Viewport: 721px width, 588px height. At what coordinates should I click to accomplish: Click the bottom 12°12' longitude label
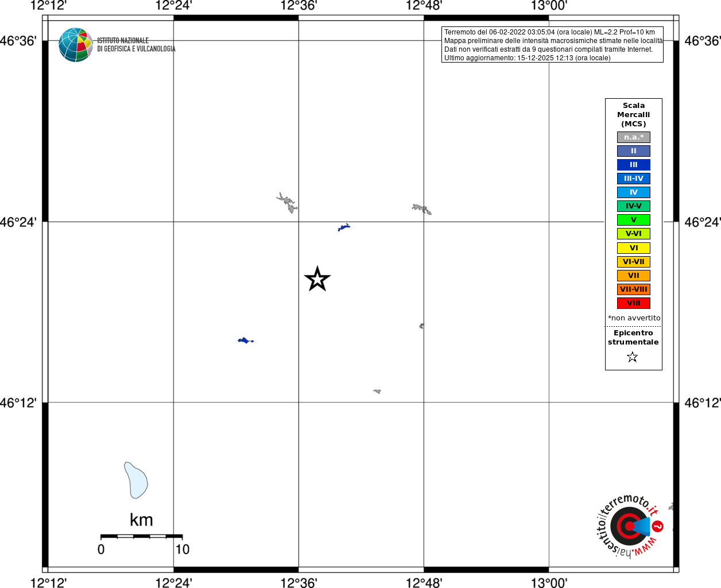click(x=48, y=582)
